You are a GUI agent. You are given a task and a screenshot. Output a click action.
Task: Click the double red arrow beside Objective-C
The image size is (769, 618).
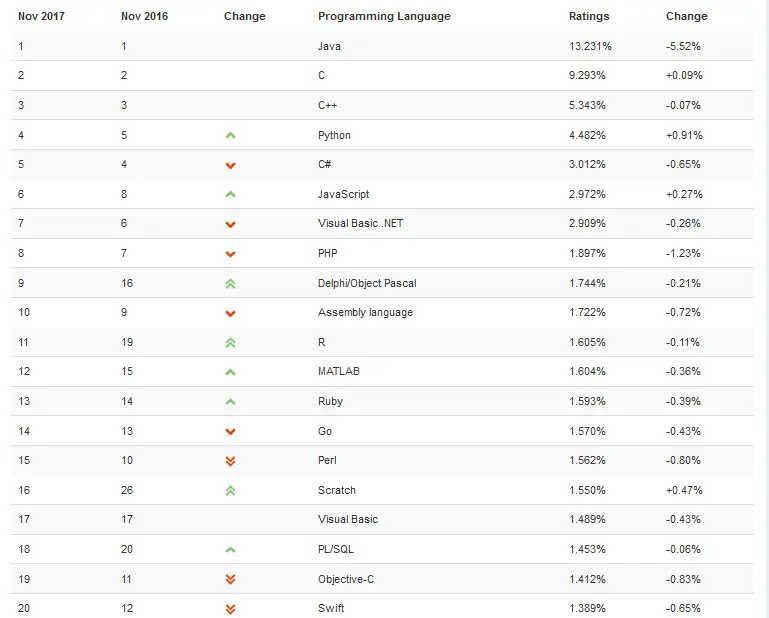click(231, 579)
